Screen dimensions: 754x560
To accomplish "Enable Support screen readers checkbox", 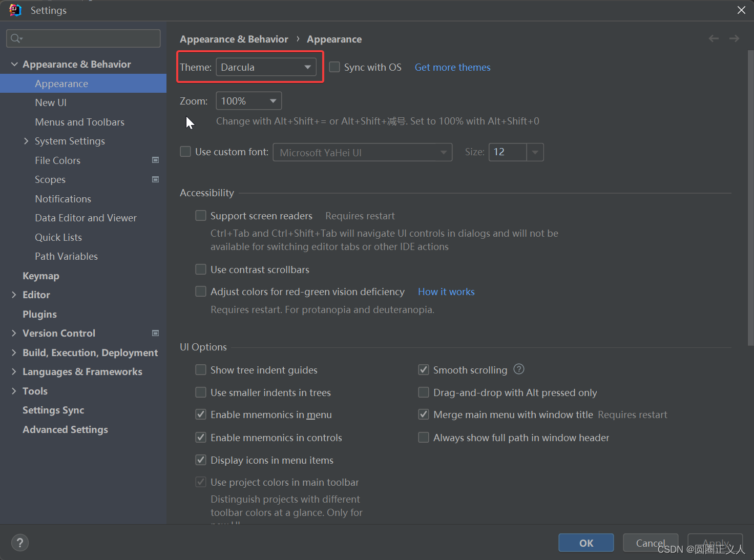I will [201, 216].
